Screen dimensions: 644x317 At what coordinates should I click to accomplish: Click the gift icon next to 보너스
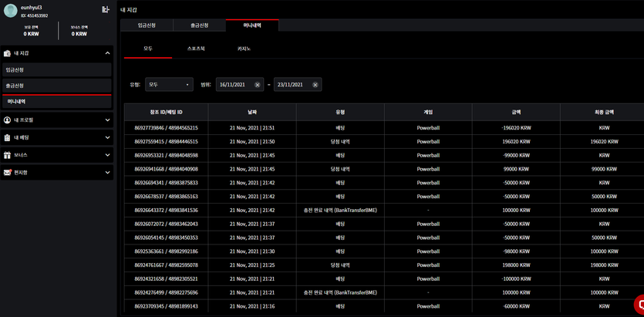(7, 155)
